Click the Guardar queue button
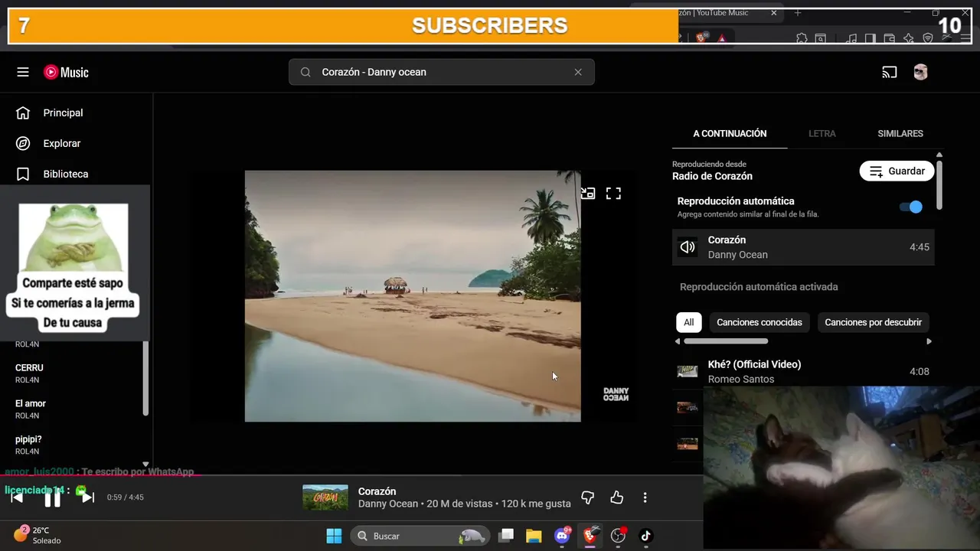The image size is (980, 551). click(897, 171)
